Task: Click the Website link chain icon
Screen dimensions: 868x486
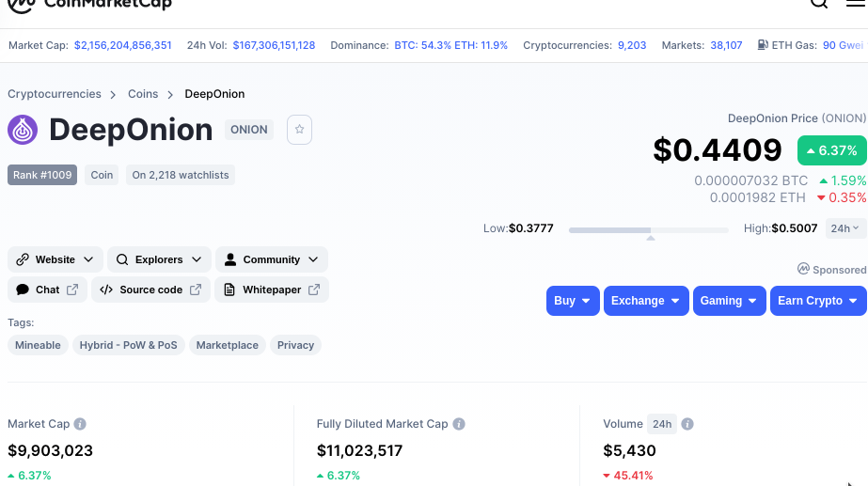Action: click(23, 259)
